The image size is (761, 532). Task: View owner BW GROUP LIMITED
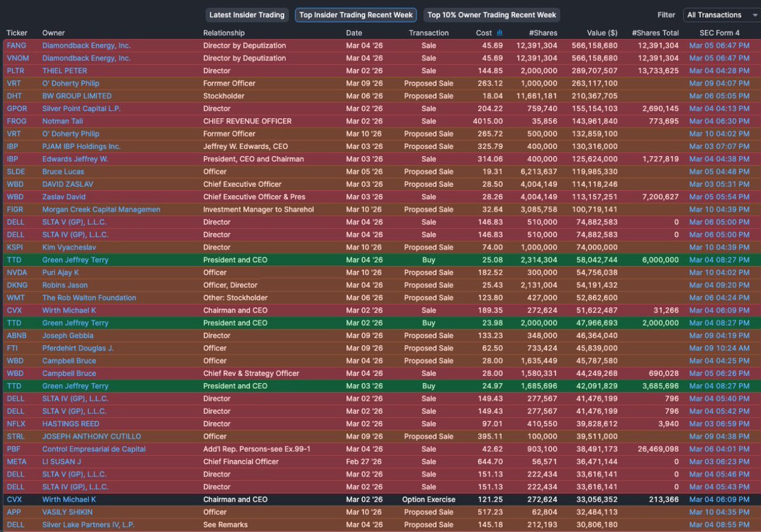click(77, 96)
